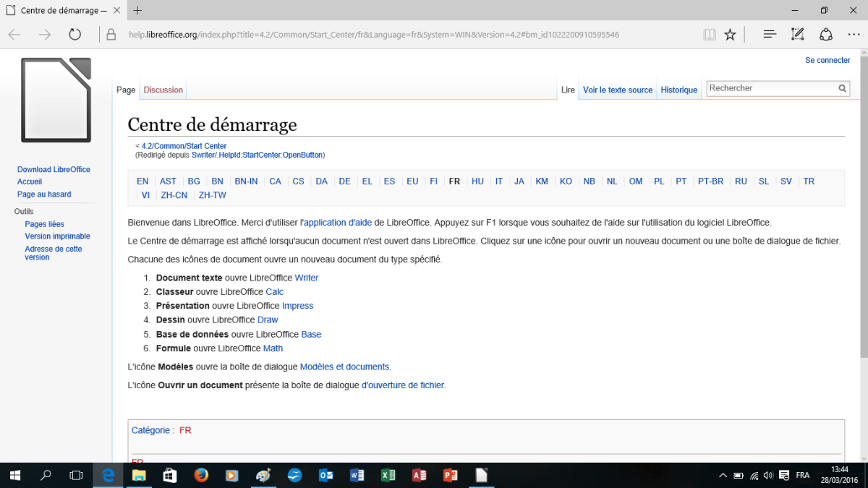868x488 pixels.
Task: Open PowerPoint from the taskbar
Action: coord(450,475)
